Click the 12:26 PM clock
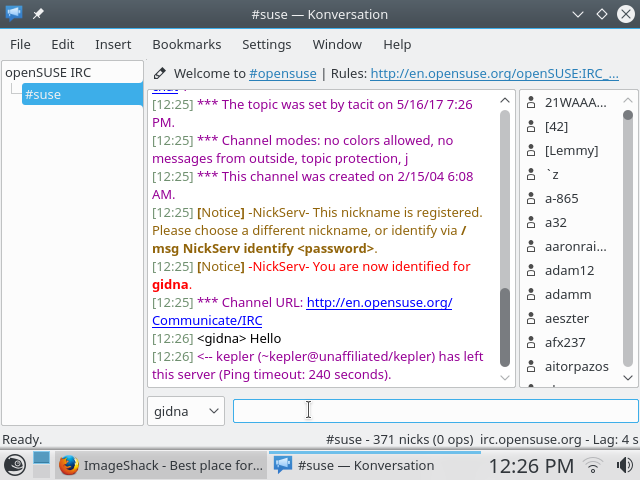Viewport: 640px width, 480px height. [531, 466]
